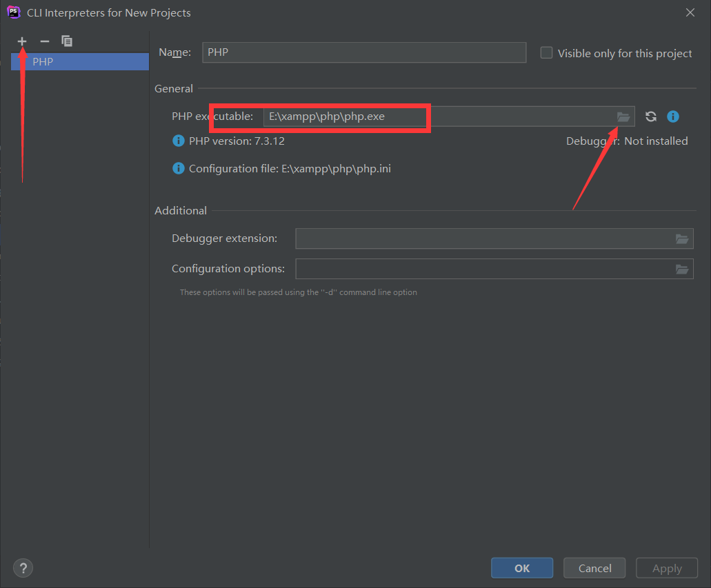
Task: Add a new CLI interpreter with plus icon
Action: tap(22, 41)
